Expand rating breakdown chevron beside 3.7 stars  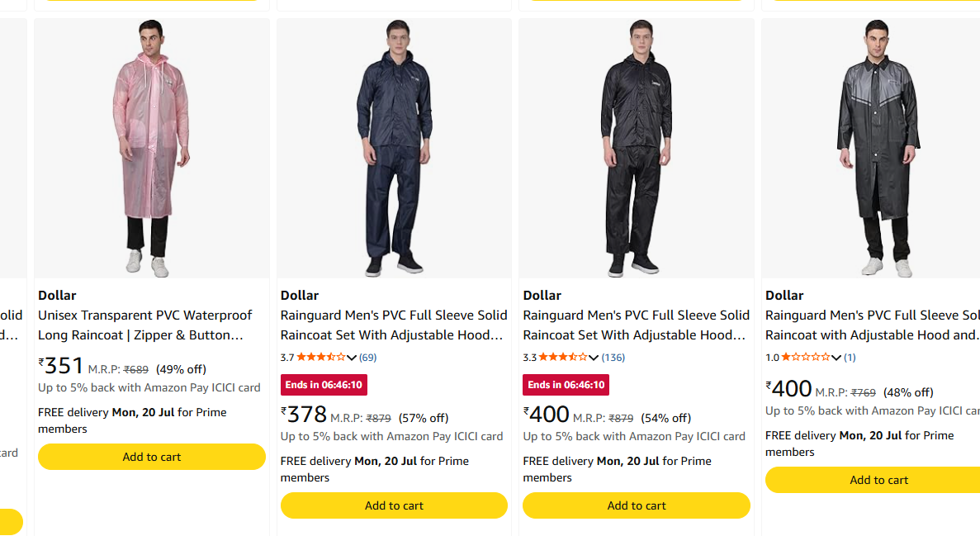(x=352, y=358)
